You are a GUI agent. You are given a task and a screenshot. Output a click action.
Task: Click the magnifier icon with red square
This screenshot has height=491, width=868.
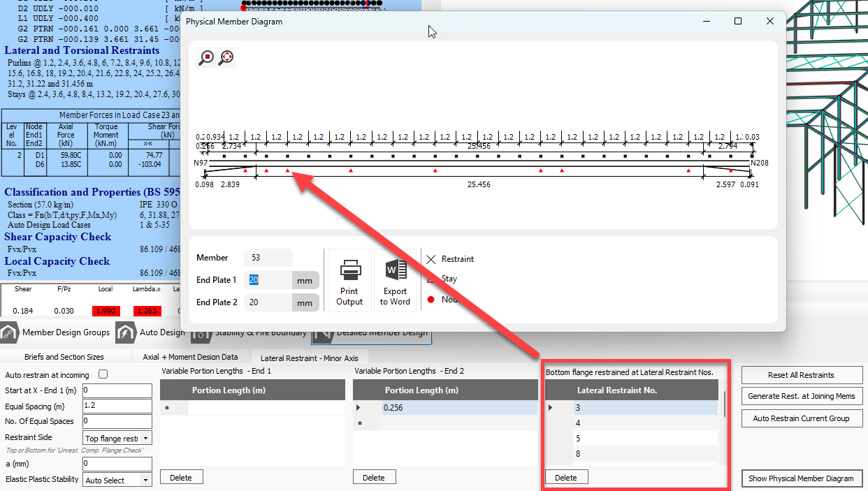tap(206, 57)
